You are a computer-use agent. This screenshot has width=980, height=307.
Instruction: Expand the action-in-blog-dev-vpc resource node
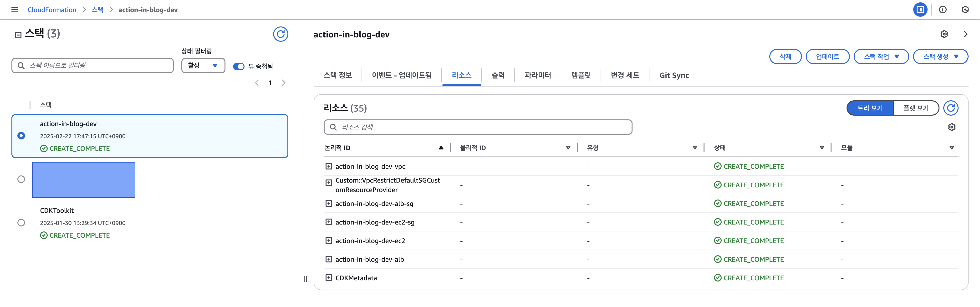329,166
